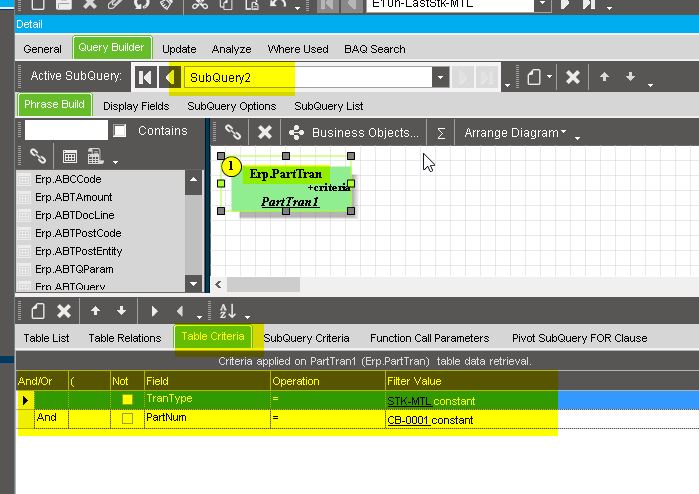The height and width of the screenshot is (494, 699).
Task: Move criteria row up in the lower toolbar
Action: (x=95, y=310)
